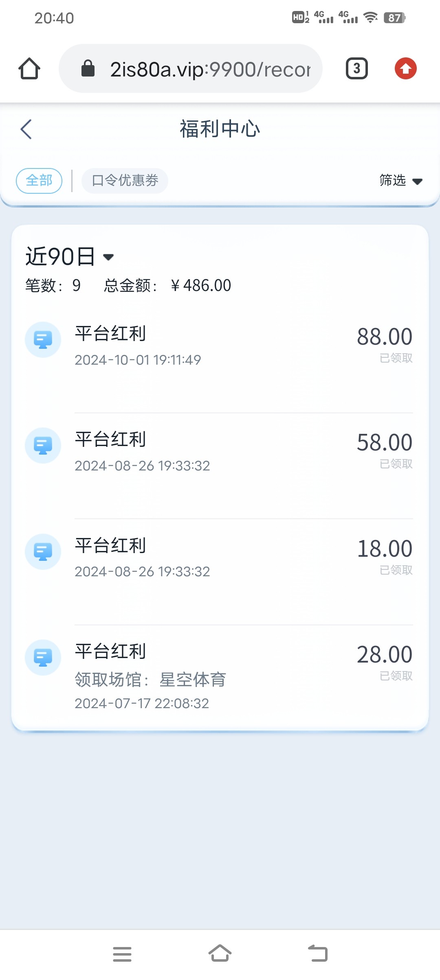Expand the 近90日 date range dropdown
The height and width of the screenshot is (980, 440).
tap(70, 257)
